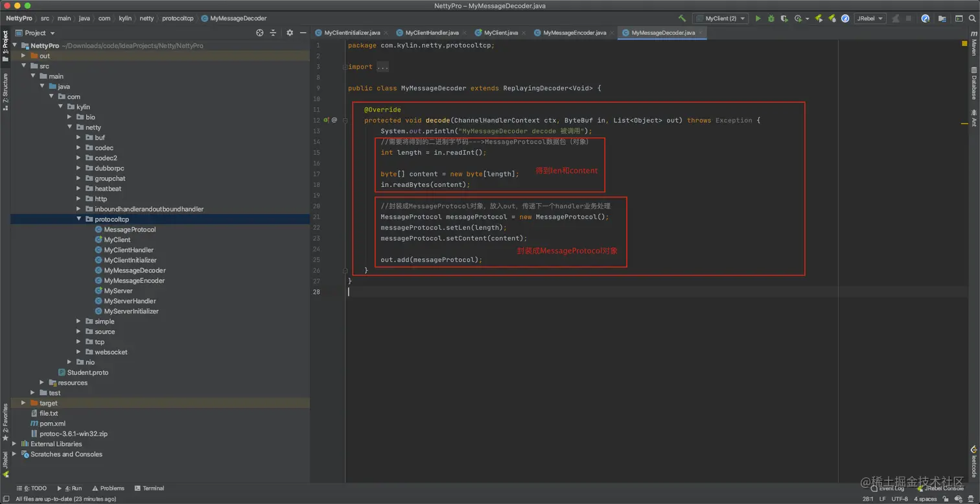This screenshot has height=504, width=980.
Task: Toggle the Project tool window sidebar button
Action: click(5, 45)
